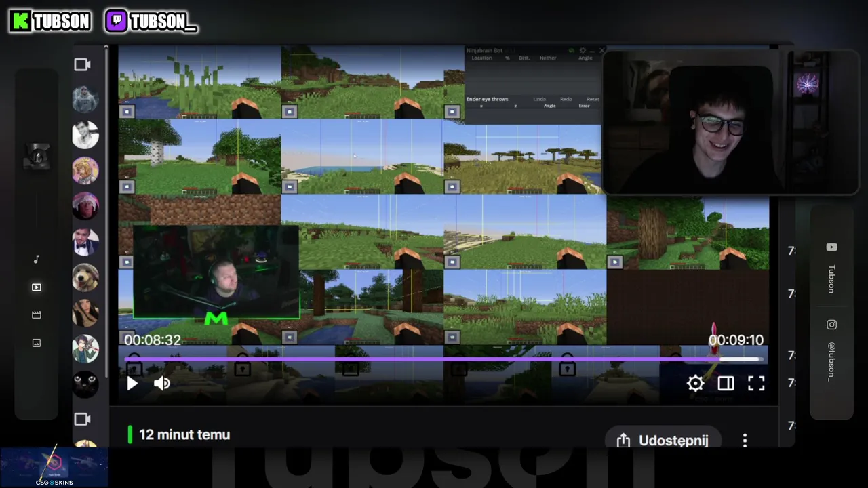Click the streamer's large webcam feed
This screenshot has width=868, height=488.
(x=730, y=122)
